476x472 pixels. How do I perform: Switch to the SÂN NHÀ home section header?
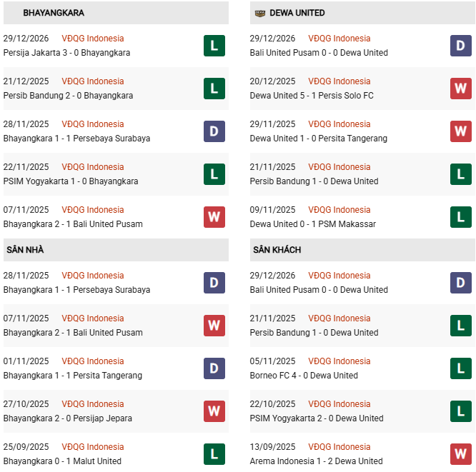[26, 250]
